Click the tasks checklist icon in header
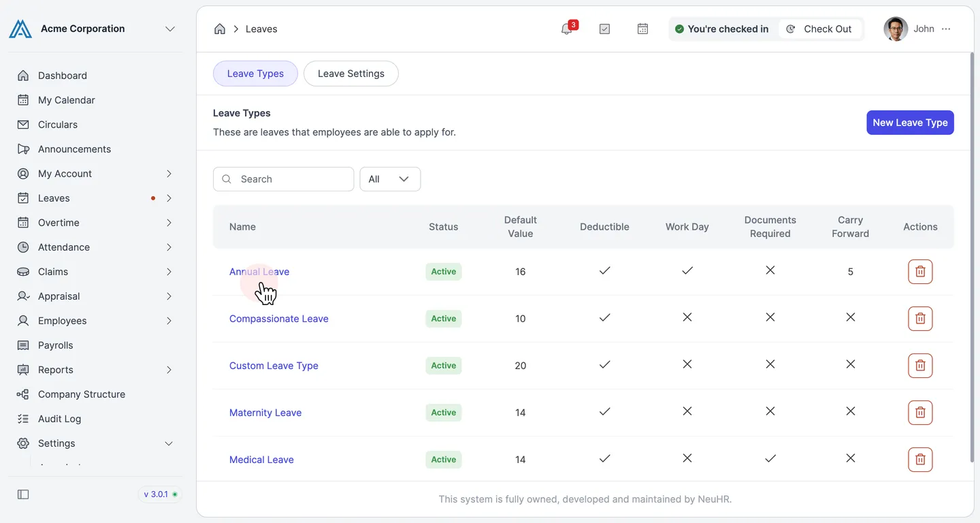Screen dimensions: 980x523 (604, 29)
